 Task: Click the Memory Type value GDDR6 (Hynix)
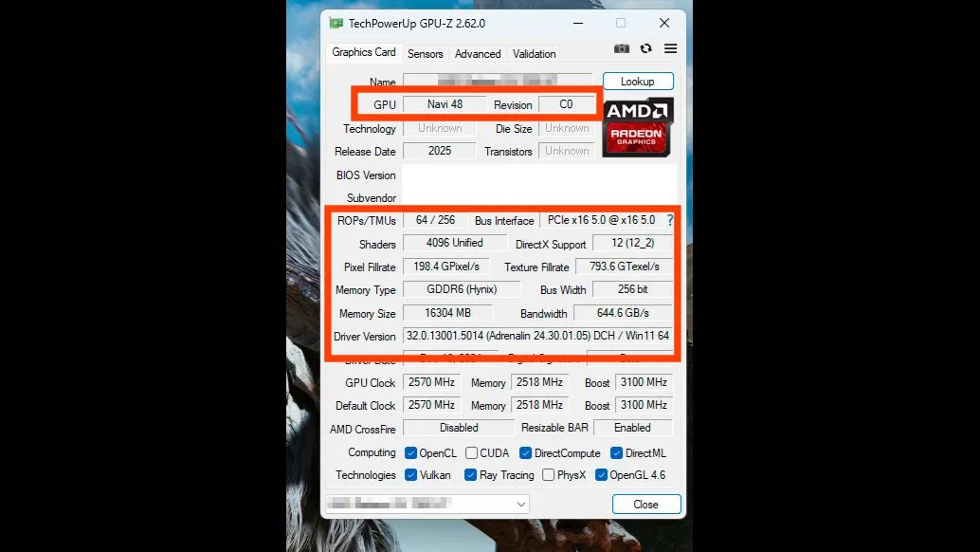coord(462,289)
